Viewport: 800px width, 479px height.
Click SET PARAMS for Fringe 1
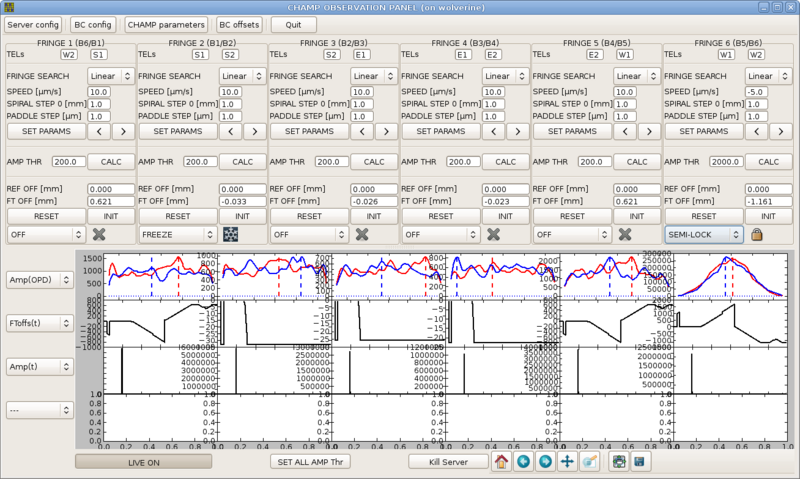pos(46,131)
